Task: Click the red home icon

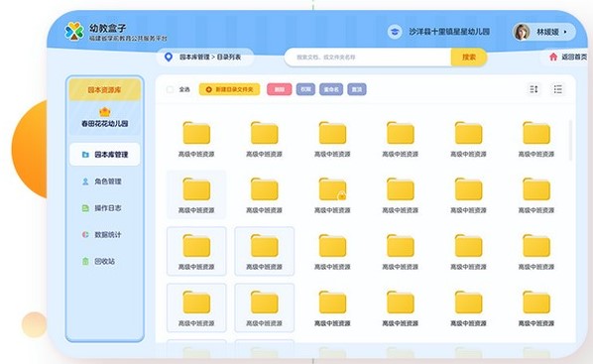Action: pos(553,57)
